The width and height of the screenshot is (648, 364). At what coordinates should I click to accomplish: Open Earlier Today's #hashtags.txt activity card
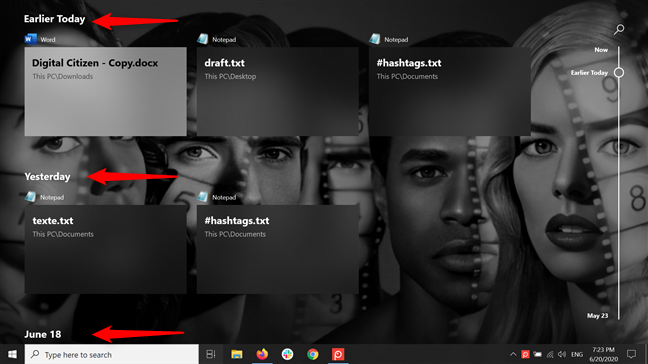[x=450, y=91]
